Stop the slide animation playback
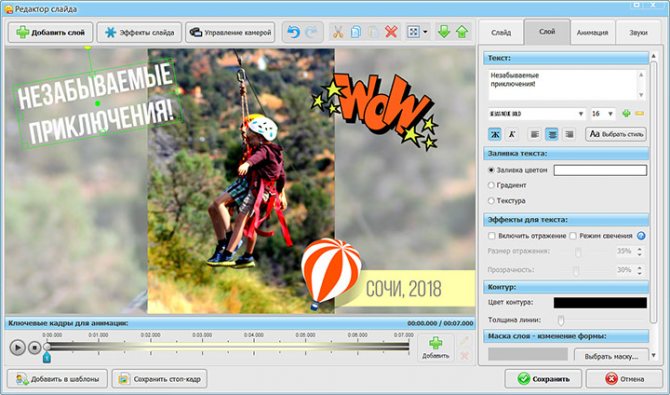The width and height of the screenshot is (670, 395). [x=35, y=347]
